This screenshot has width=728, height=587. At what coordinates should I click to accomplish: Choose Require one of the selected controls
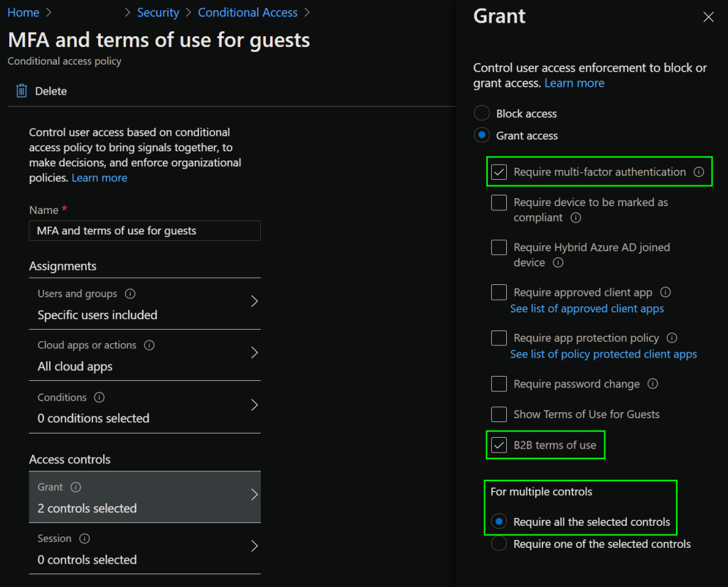500,544
